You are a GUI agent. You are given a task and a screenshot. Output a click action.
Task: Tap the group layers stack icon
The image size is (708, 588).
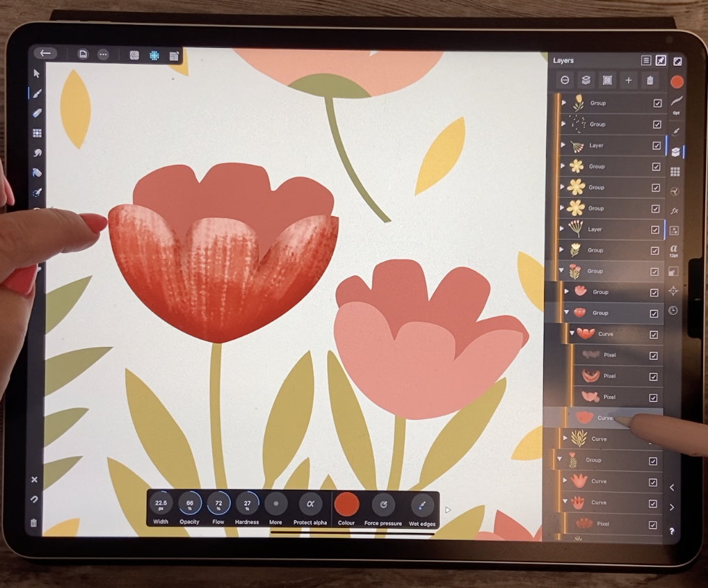click(586, 81)
